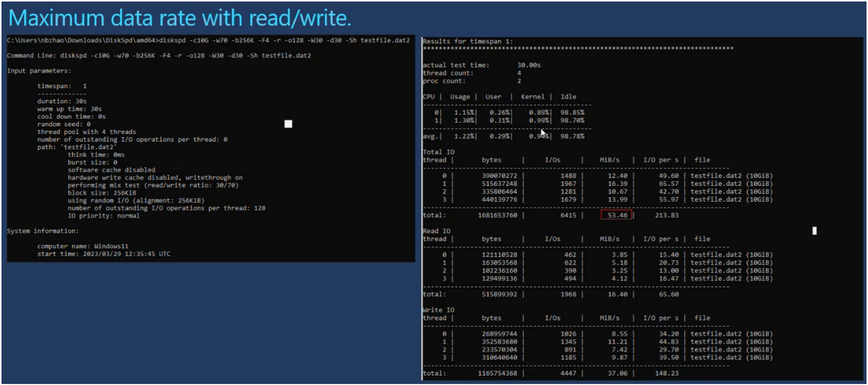The image size is (868, 385).
Task: Click Total IO I/O per s value '42.70'
Action: [668, 192]
